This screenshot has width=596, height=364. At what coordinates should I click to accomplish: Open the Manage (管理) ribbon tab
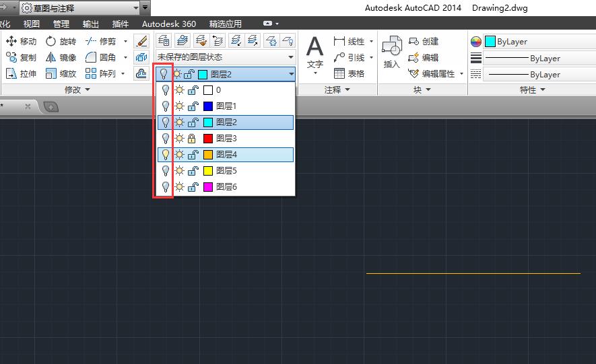pyautogui.click(x=61, y=24)
